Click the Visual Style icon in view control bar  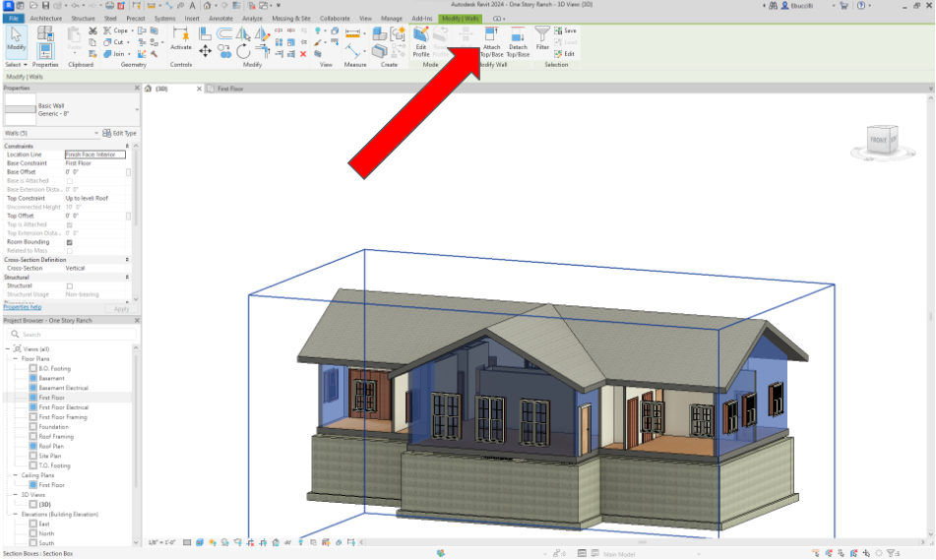tap(200, 542)
